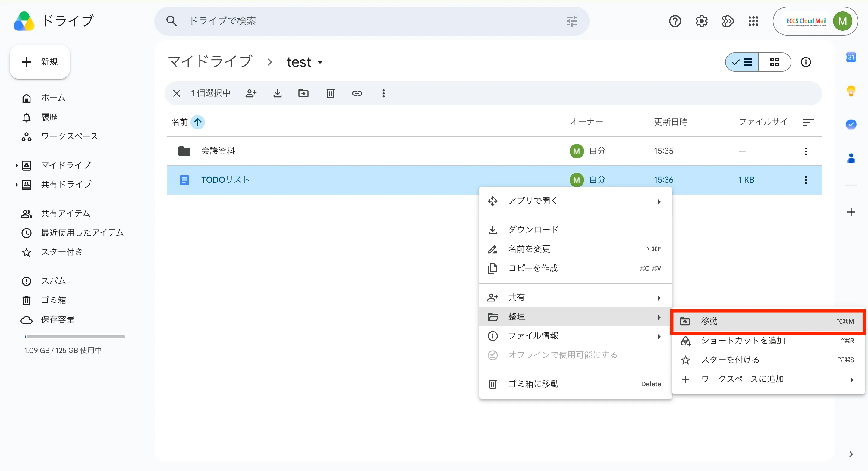This screenshot has width=868, height=471.
Task: Select 移動 in the submenu
Action: click(x=768, y=322)
